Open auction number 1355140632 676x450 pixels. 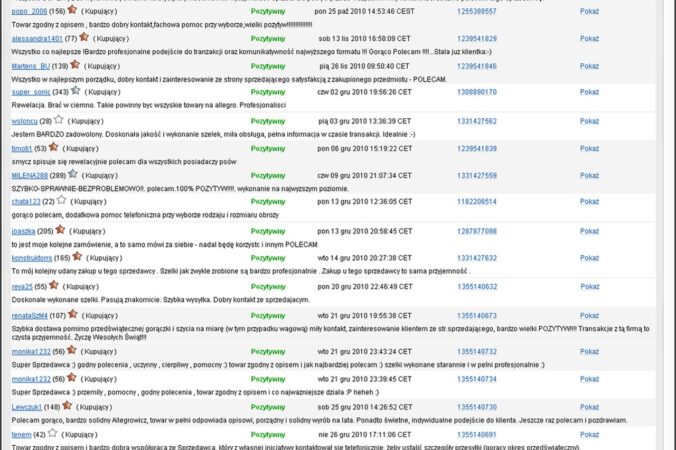coord(477,287)
